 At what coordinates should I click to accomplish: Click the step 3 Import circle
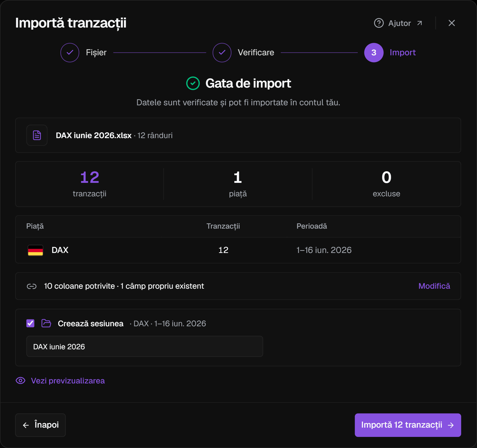point(374,53)
